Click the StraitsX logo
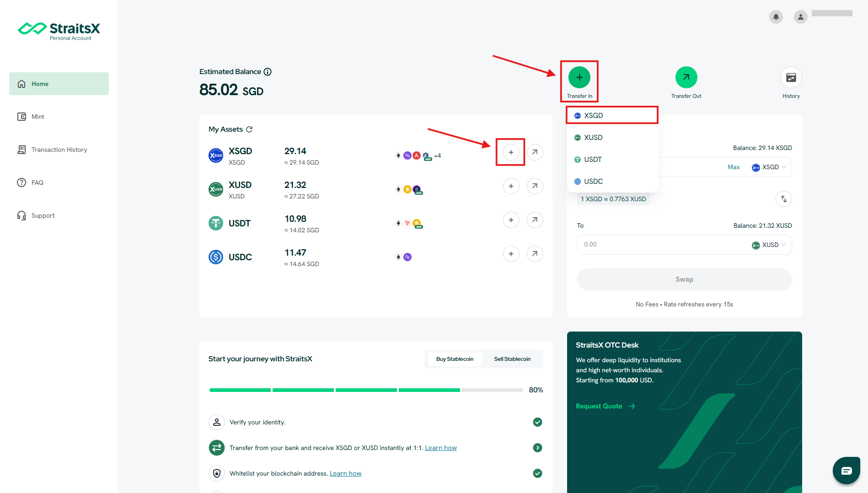 tap(59, 31)
